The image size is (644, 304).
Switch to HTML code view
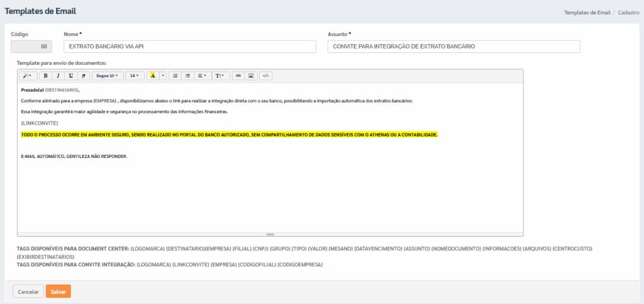[266, 76]
